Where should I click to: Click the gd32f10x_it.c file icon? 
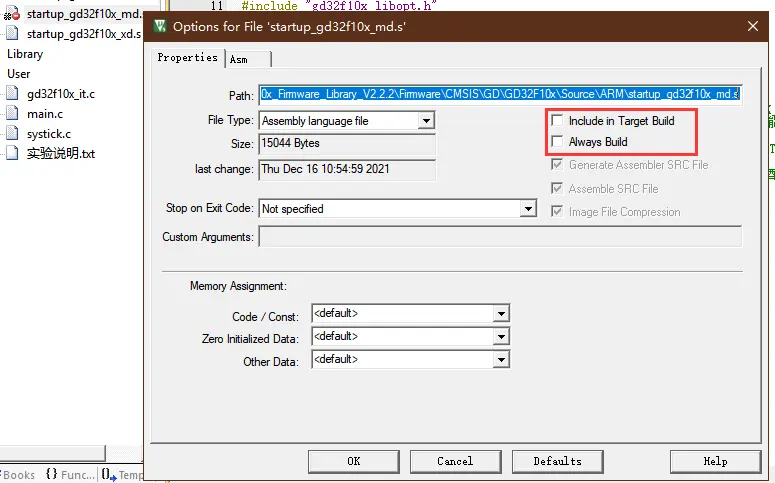tap(12, 93)
